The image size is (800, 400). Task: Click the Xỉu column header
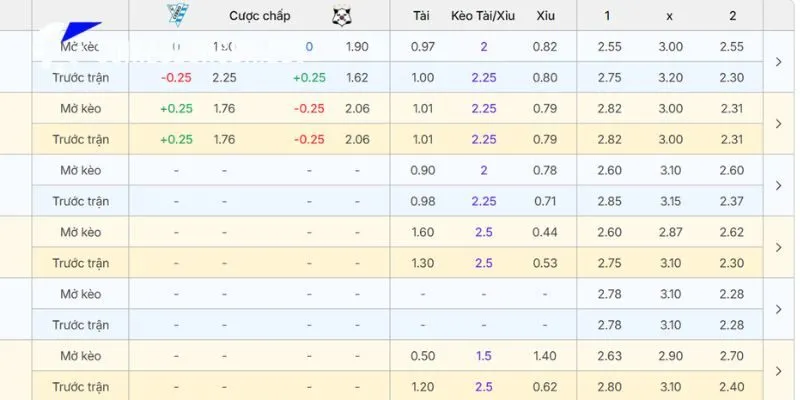545,16
